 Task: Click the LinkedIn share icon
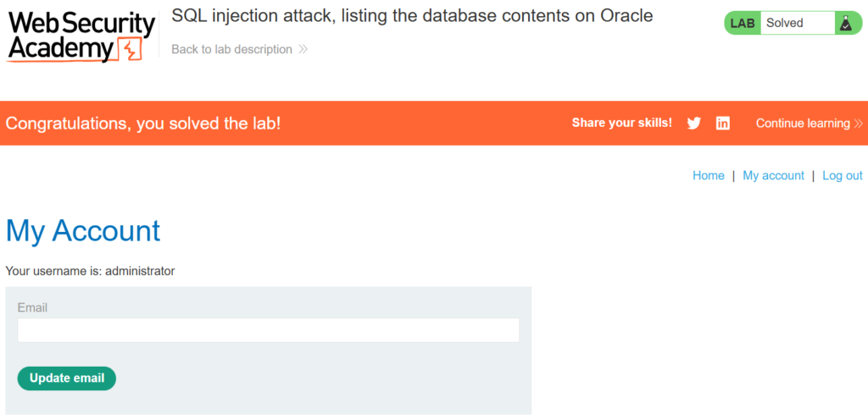723,123
